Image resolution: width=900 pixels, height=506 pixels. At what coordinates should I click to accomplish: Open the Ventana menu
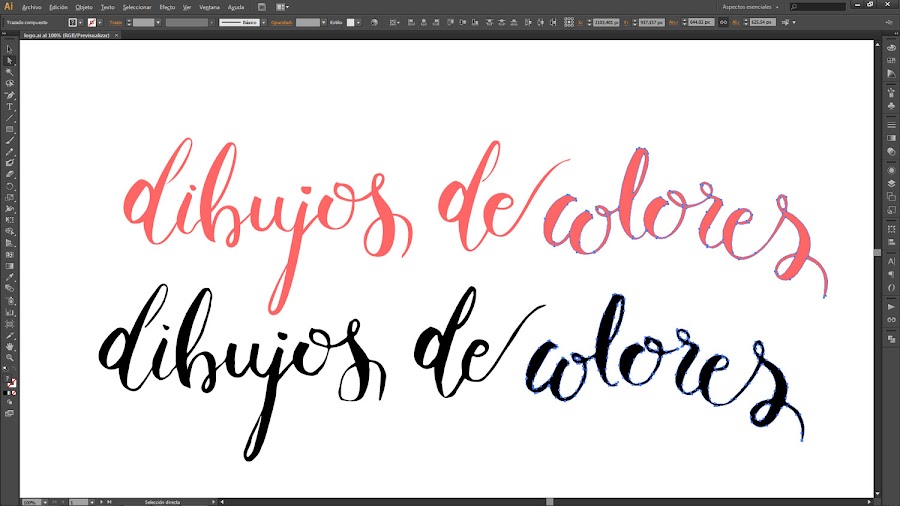[x=210, y=7]
